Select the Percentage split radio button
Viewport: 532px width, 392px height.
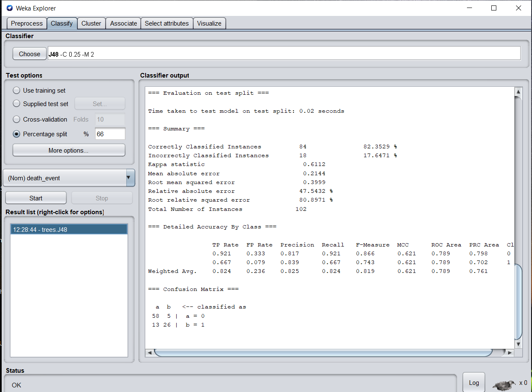(x=16, y=134)
